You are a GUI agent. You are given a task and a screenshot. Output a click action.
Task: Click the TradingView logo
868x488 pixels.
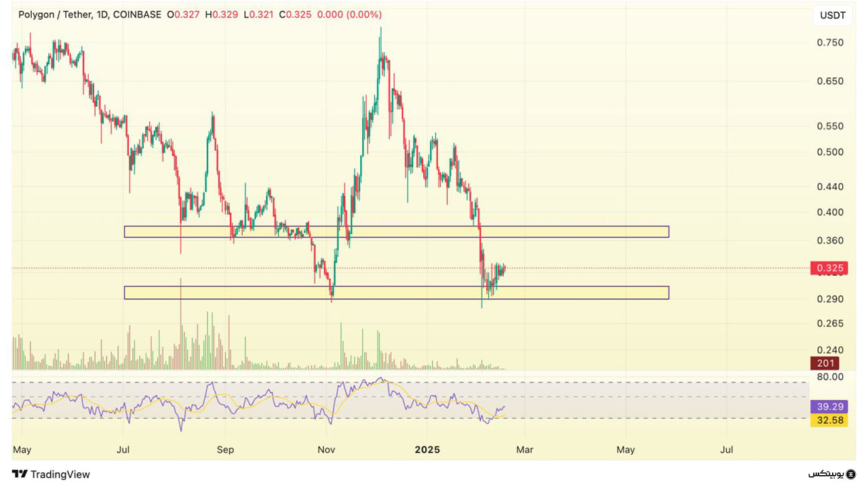tap(51, 474)
